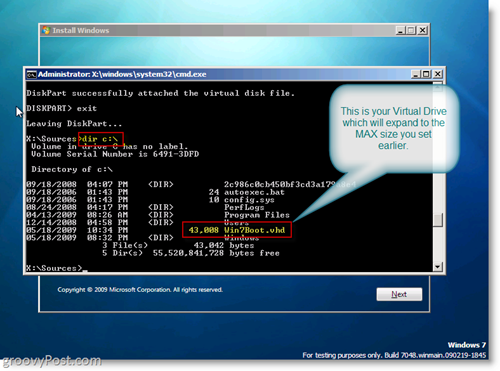
Task: Click the 'Administrator: X:\windows\system32\cmd.exe' title text
Action: pyautogui.click(x=122, y=74)
